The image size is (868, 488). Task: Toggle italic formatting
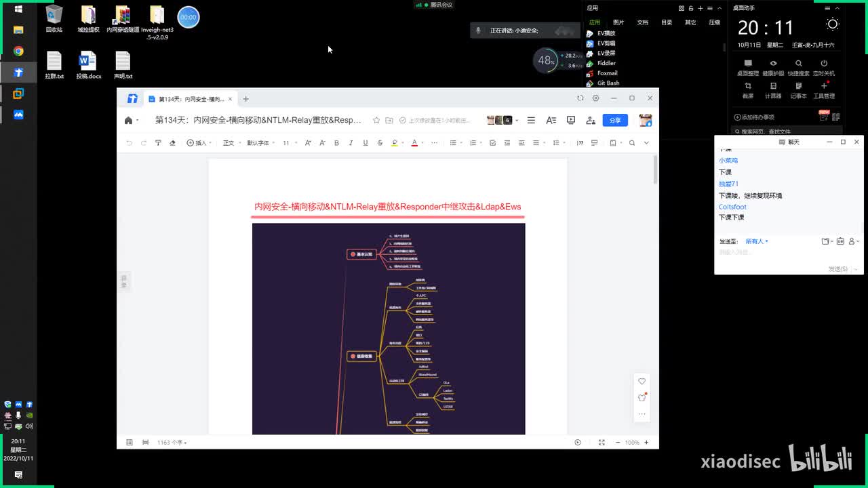(x=351, y=143)
